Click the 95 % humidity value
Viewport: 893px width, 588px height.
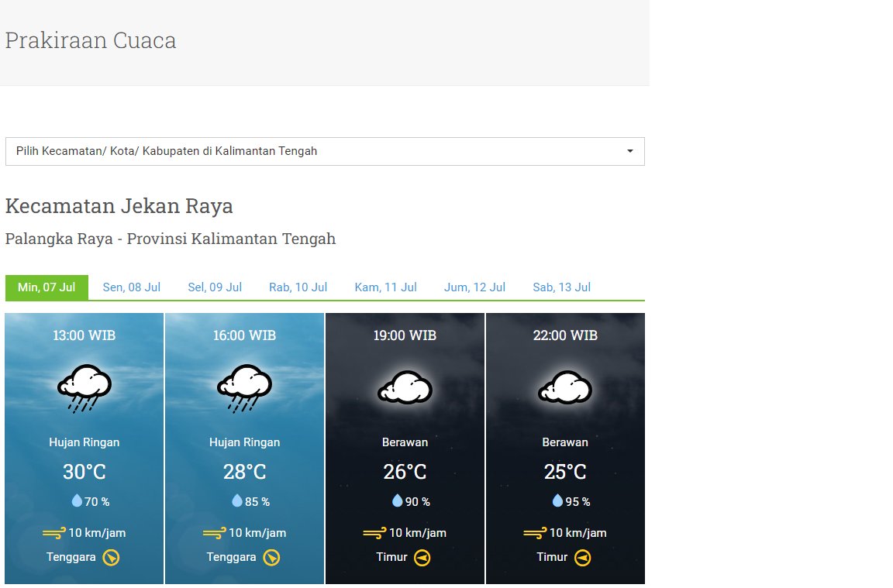click(x=578, y=502)
